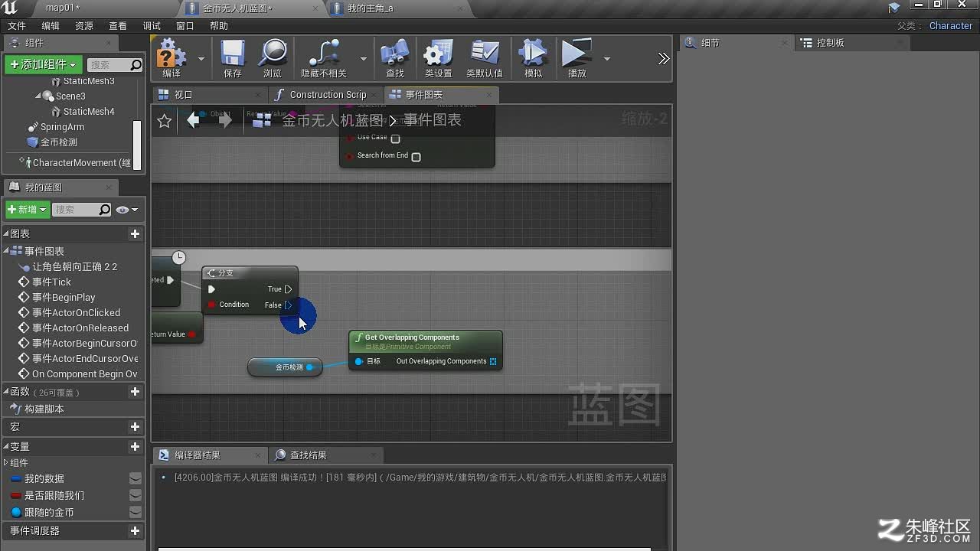Open the 帮助 (Help) menu
Screen dimensions: 980x551
tap(219, 26)
